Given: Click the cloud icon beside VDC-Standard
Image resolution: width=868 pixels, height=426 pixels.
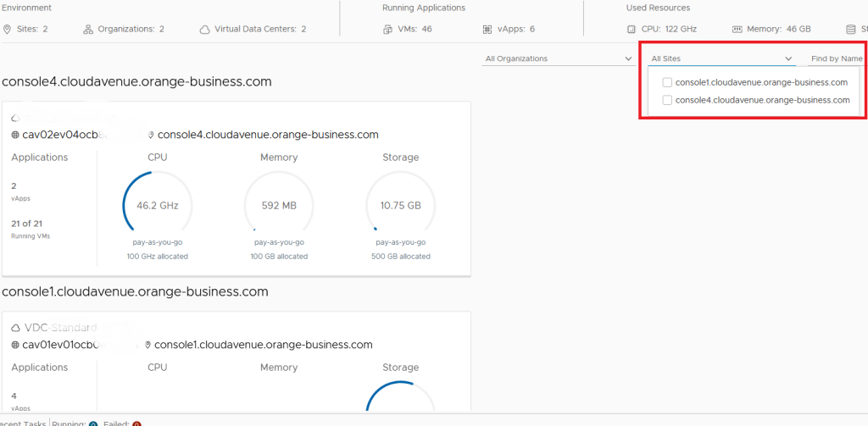Looking at the screenshot, I should (x=15, y=328).
